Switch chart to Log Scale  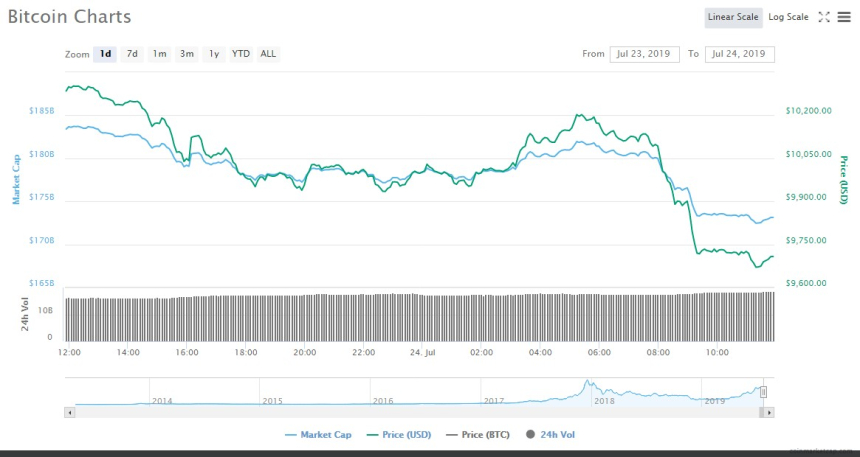click(x=788, y=17)
